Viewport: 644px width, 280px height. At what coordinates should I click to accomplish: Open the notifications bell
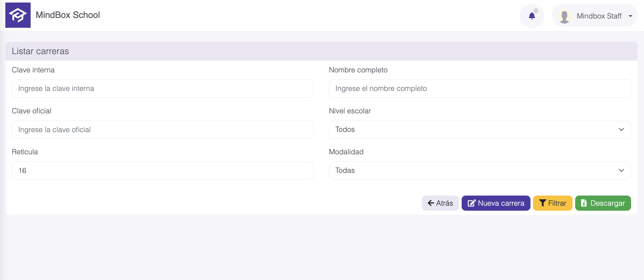532,16
